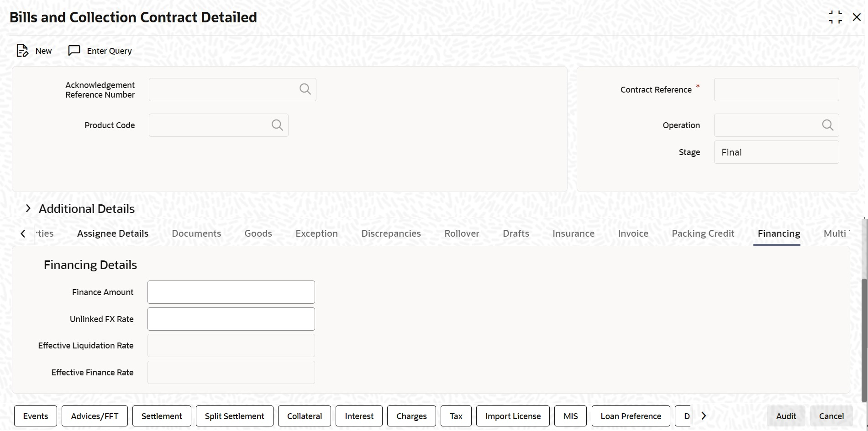Click the Events button

pyautogui.click(x=36, y=416)
